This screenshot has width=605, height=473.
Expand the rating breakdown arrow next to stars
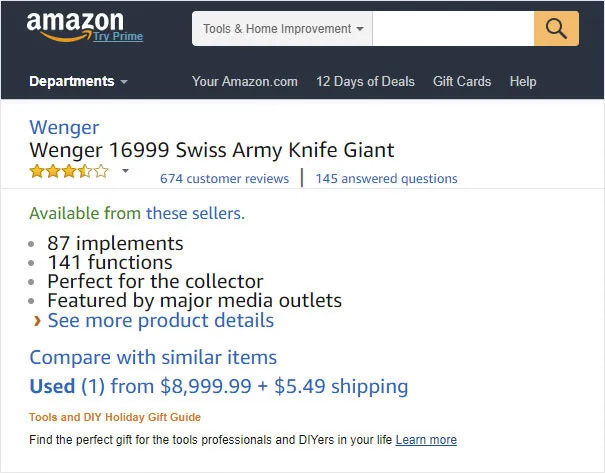(x=125, y=171)
